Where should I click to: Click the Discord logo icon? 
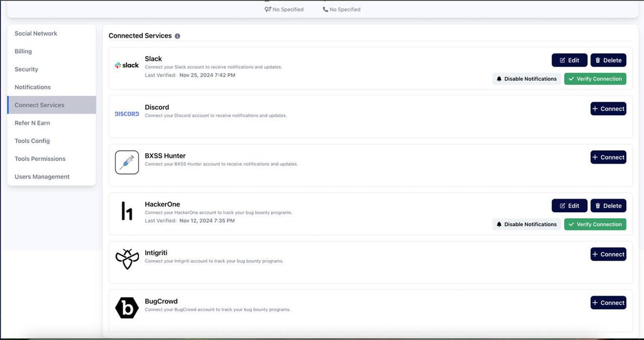pos(127,114)
